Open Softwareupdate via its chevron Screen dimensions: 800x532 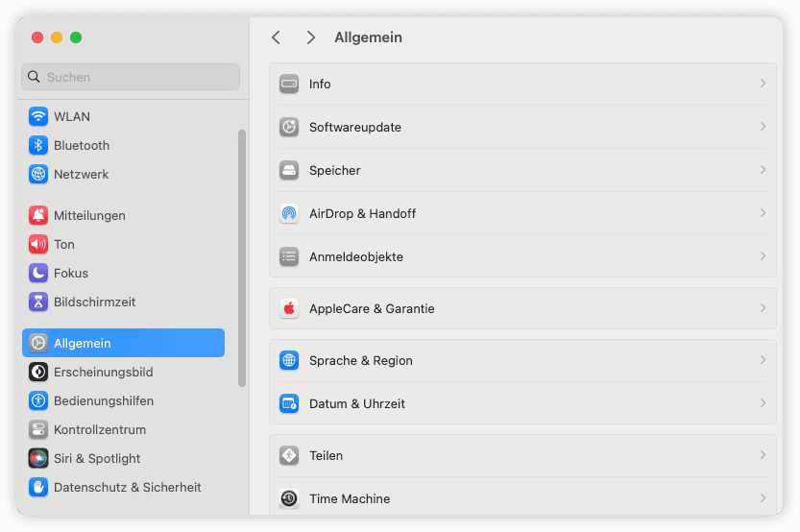coord(763,127)
